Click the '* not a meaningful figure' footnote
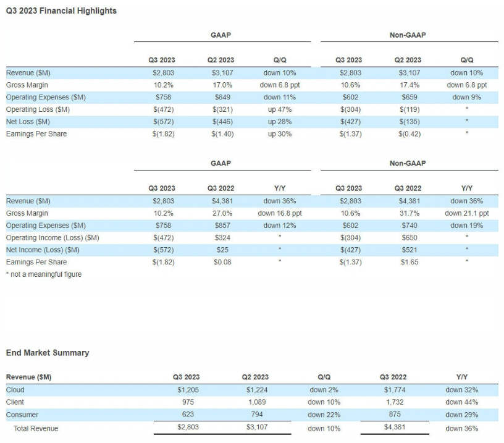The width and height of the screenshot is (504, 443). [44, 274]
